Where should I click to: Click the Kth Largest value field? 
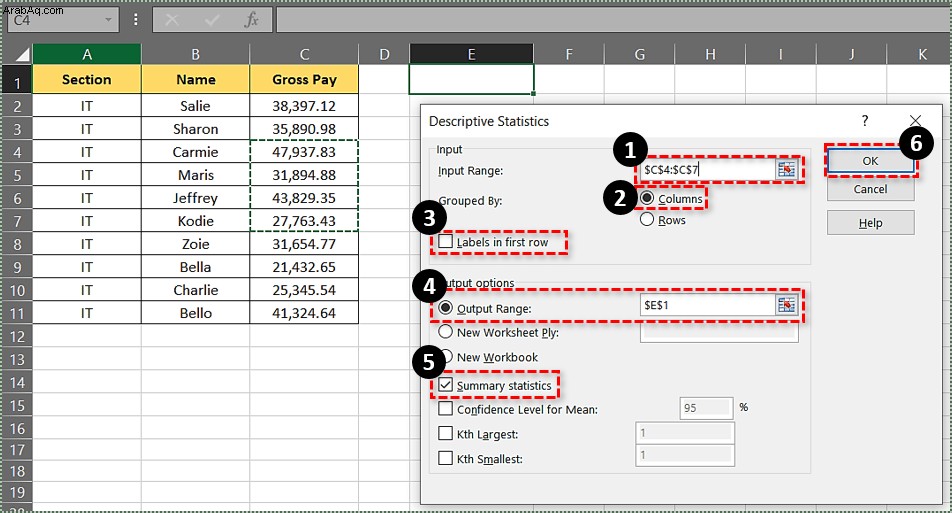[x=685, y=433]
